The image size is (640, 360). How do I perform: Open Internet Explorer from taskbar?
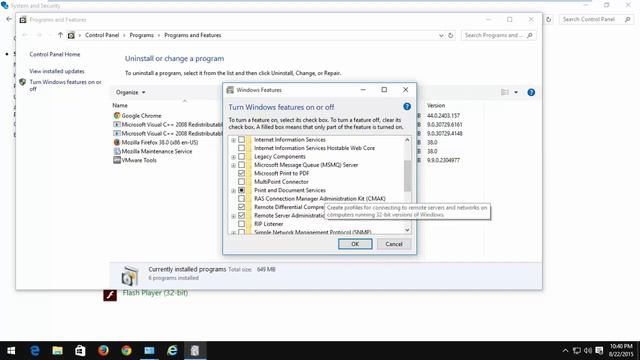pyautogui.click(x=172, y=351)
